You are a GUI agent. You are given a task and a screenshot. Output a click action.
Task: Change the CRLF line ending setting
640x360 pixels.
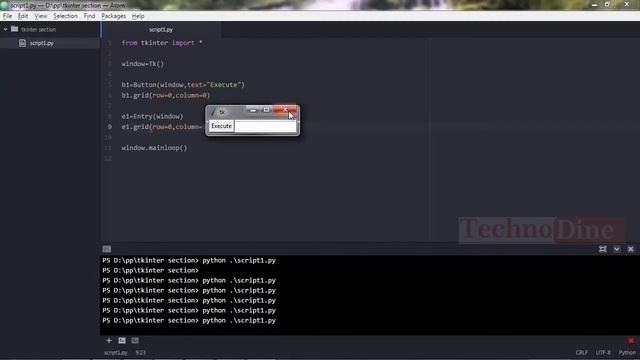(582, 353)
